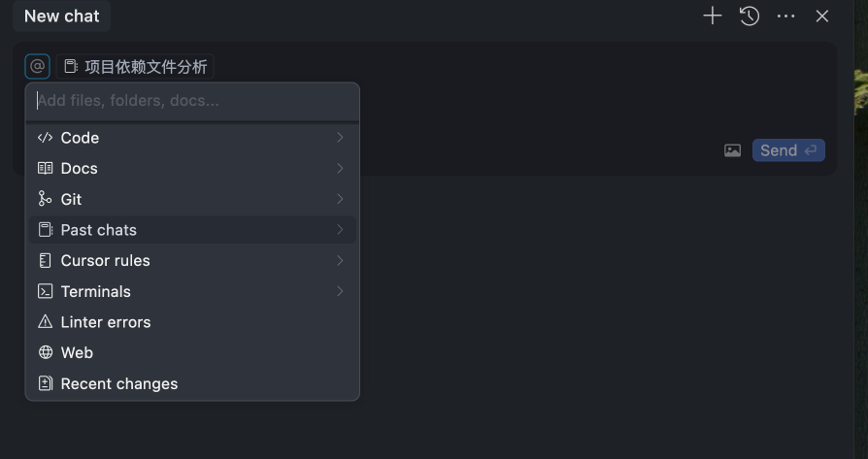Open the three-dots more options menu
The width and height of the screenshot is (868, 459).
786,16
